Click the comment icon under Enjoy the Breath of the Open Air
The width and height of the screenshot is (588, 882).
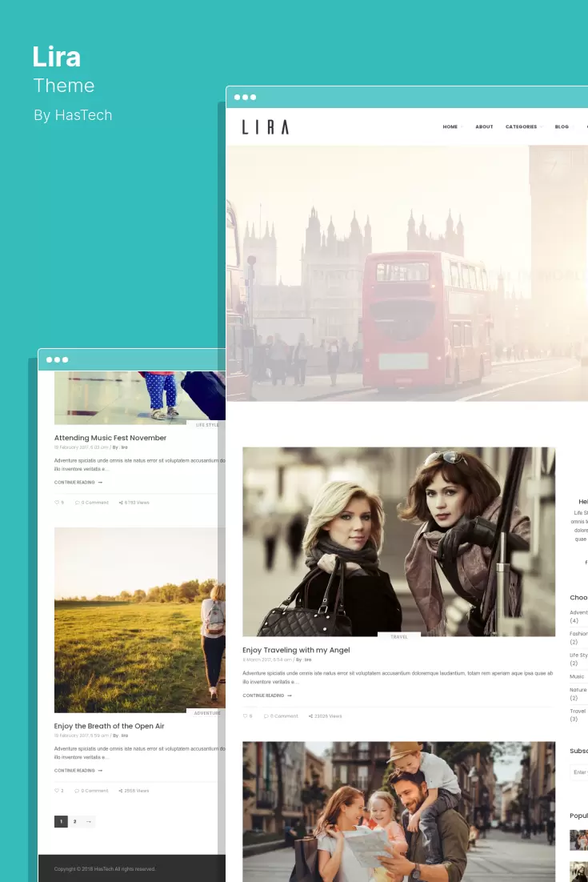78,790
